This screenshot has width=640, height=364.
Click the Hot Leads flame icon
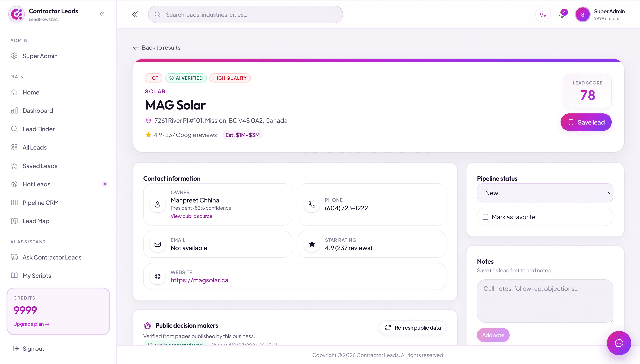[15, 184]
